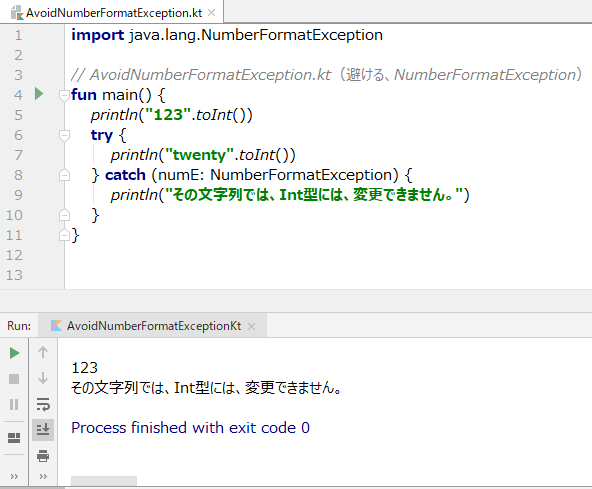
Task: Run main from the gutter arrow
Action: (x=39, y=94)
